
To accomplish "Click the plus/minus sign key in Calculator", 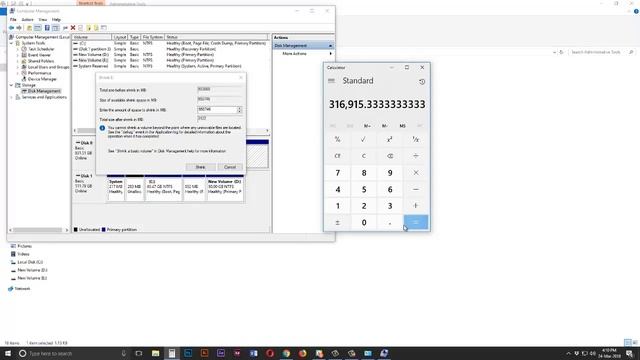I will coord(338,222).
